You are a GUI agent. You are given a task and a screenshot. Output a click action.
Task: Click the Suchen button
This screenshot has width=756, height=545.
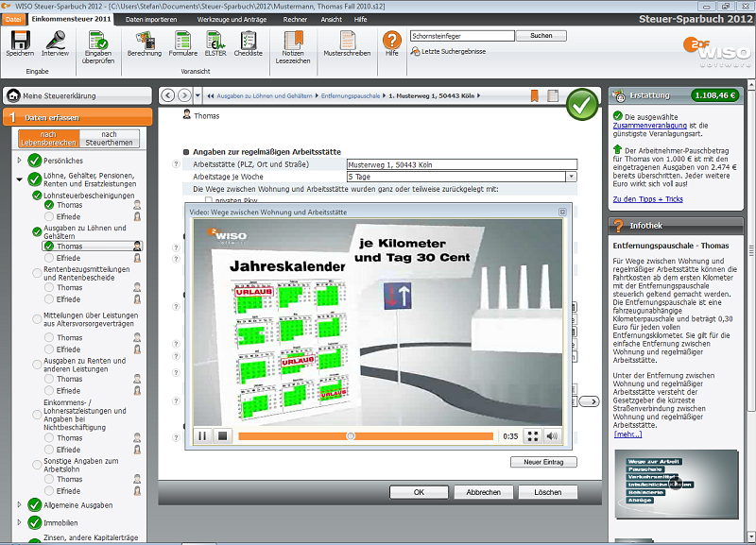point(541,36)
